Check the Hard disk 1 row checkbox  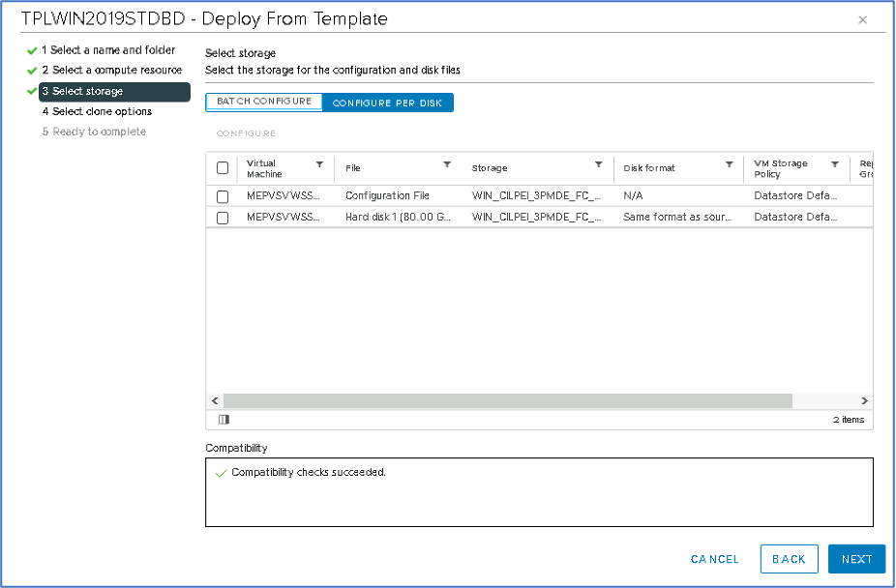point(223,218)
